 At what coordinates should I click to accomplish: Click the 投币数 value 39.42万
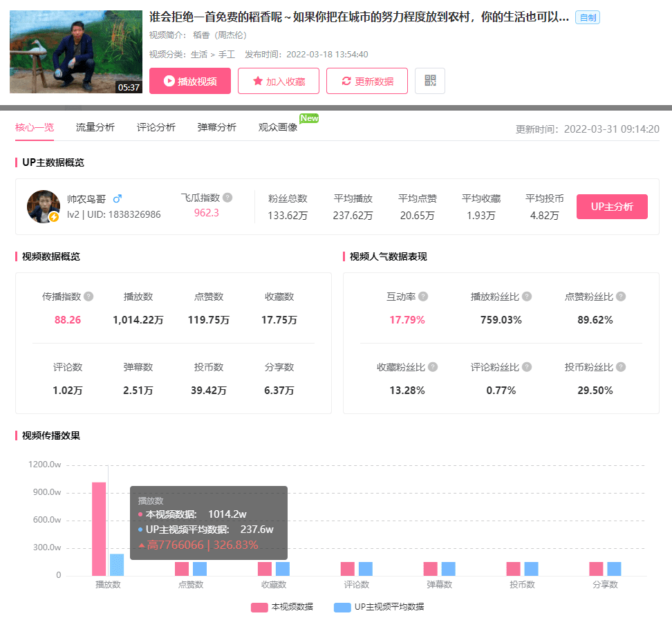[x=209, y=391]
